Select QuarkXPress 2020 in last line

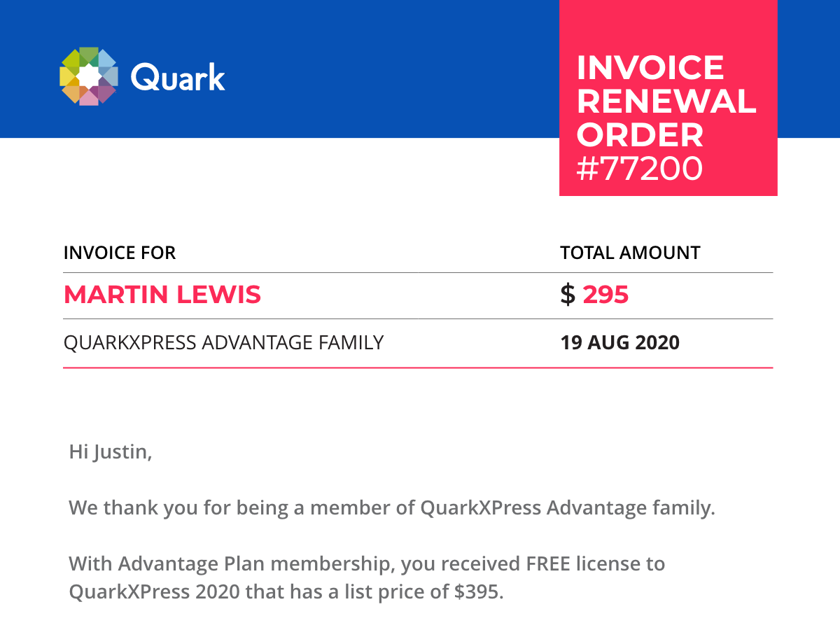coord(154,591)
